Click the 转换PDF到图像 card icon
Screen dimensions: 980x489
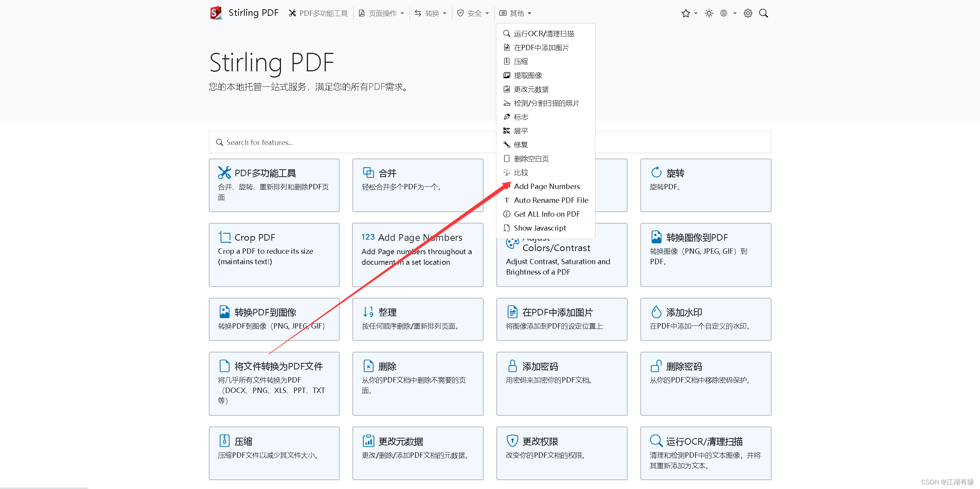coord(224,312)
